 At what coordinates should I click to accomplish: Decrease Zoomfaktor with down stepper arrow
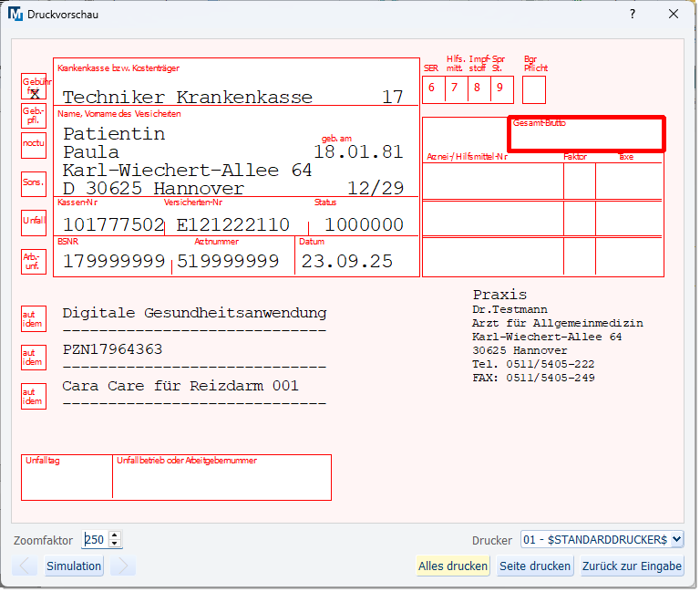[115, 544]
